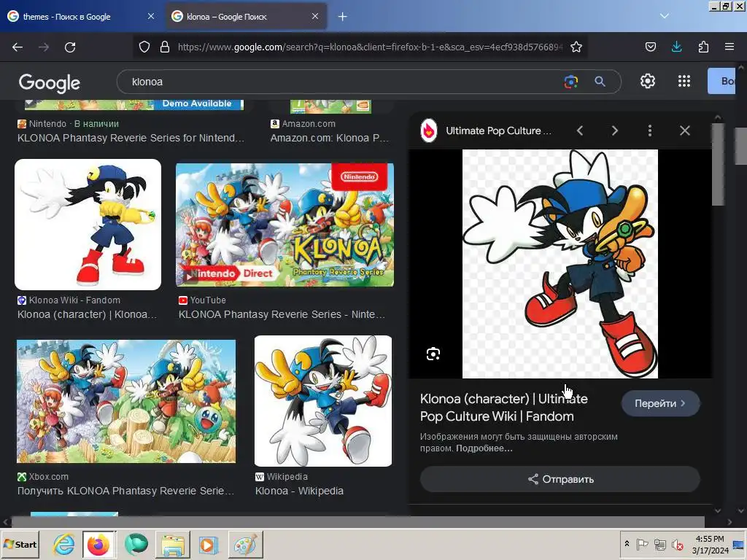This screenshot has width=747, height=560.
Task: Open tracking protection shield icon
Action: pyautogui.click(x=144, y=47)
